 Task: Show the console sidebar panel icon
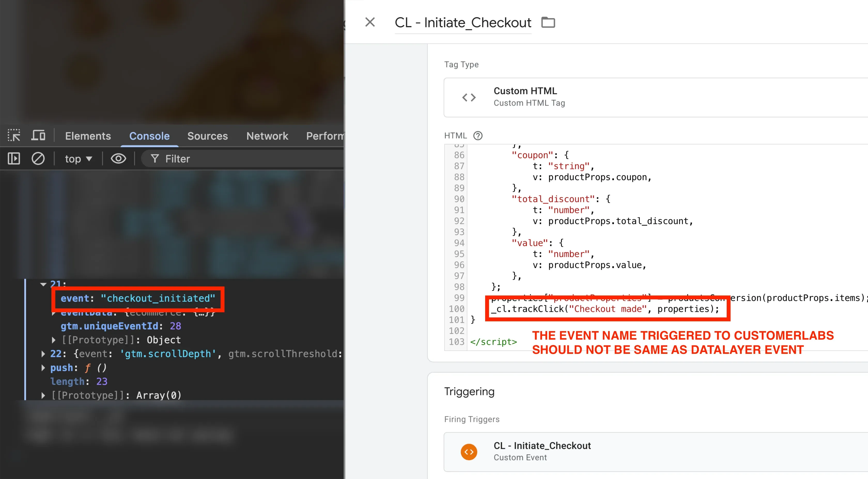click(14, 158)
